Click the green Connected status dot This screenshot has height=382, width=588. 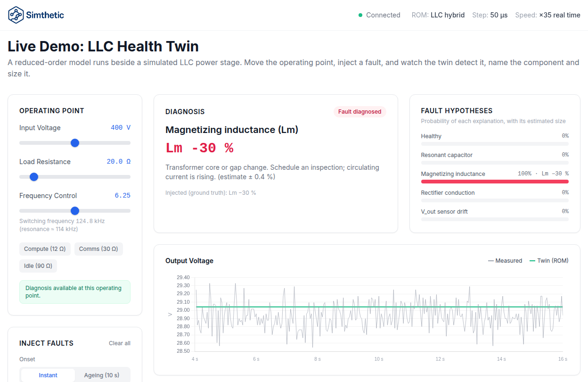(360, 15)
